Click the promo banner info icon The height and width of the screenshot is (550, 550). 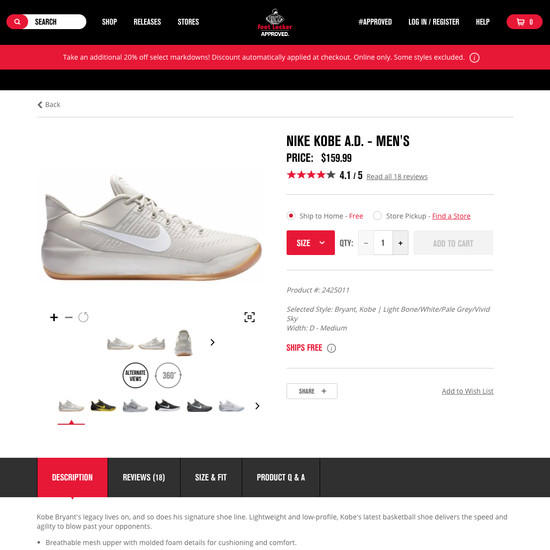tap(474, 58)
